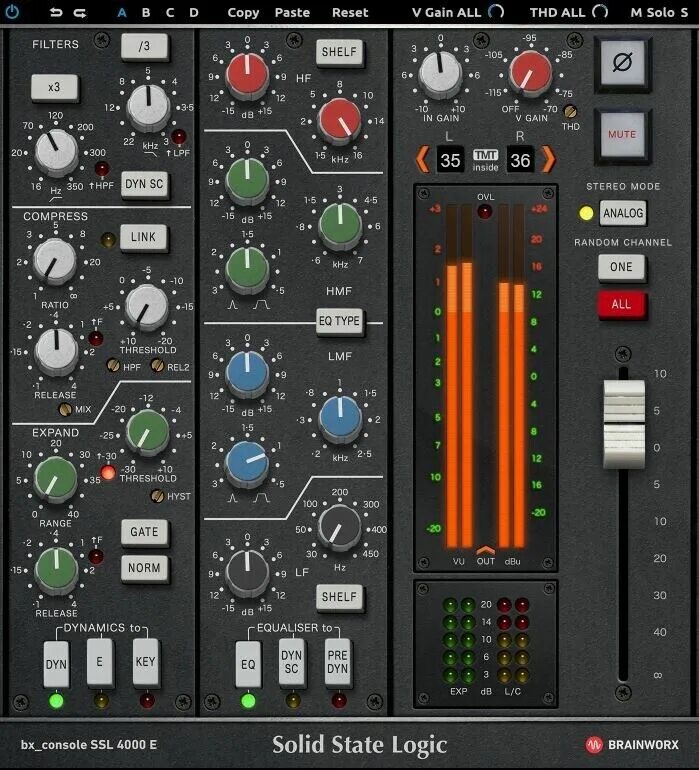Screen dimensions: 699x770
Task: Toggle the ANALOG stereo mode button
Action: point(623,213)
